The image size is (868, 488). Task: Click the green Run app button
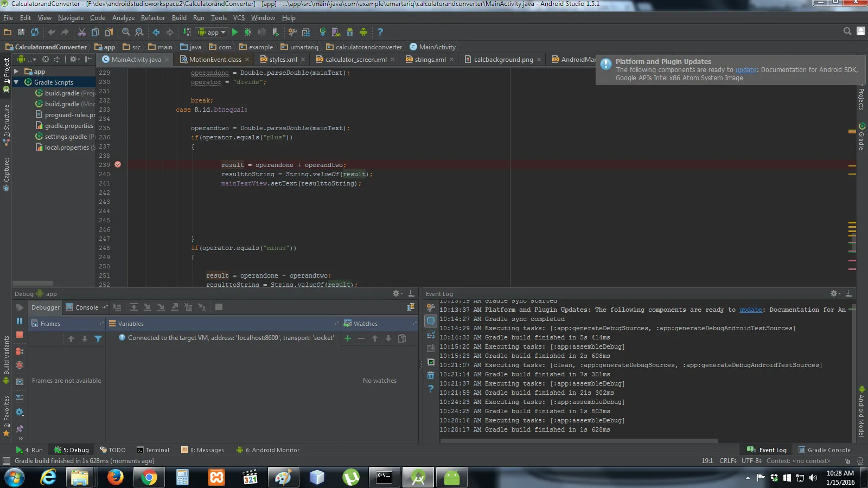[x=235, y=32]
